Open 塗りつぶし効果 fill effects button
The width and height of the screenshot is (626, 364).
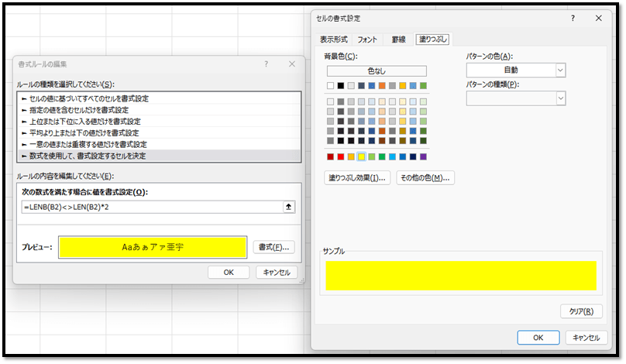(x=357, y=178)
